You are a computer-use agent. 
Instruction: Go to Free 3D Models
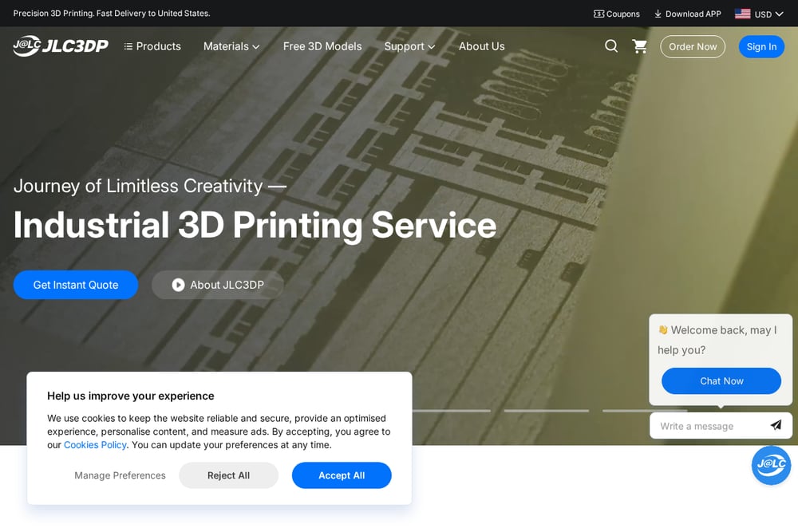[x=322, y=46]
